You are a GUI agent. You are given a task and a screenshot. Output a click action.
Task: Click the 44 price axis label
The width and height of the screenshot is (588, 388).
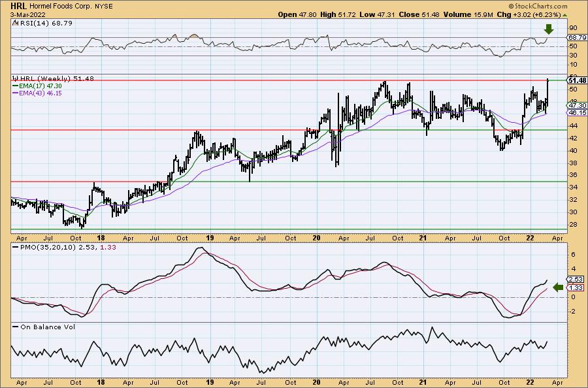pyautogui.click(x=572, y=126)
